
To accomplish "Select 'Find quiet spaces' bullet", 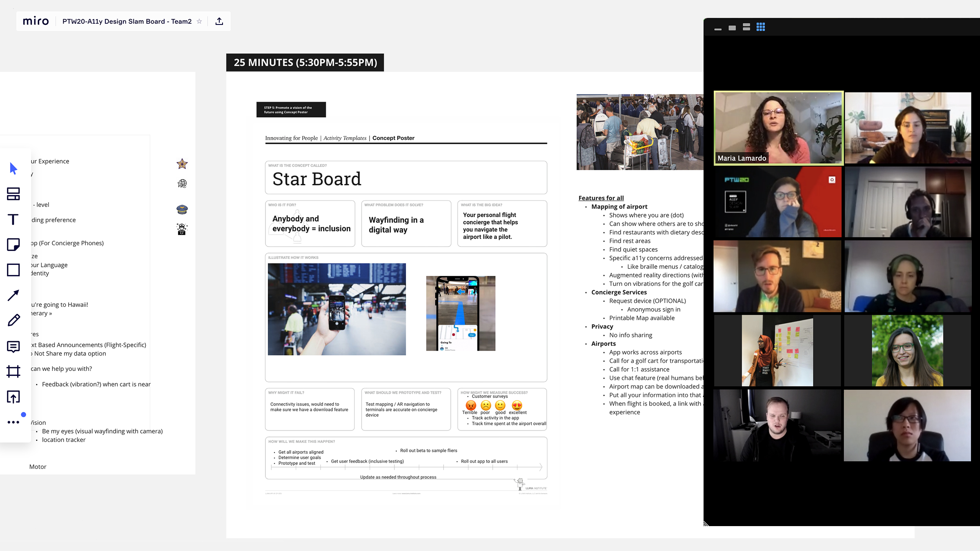I will tap(633, 249).
